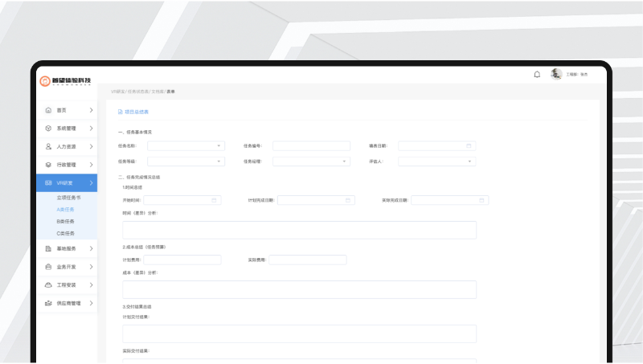Open the 任务名称 dropdown
Screen dimensions: 643x364
[185, 146]
